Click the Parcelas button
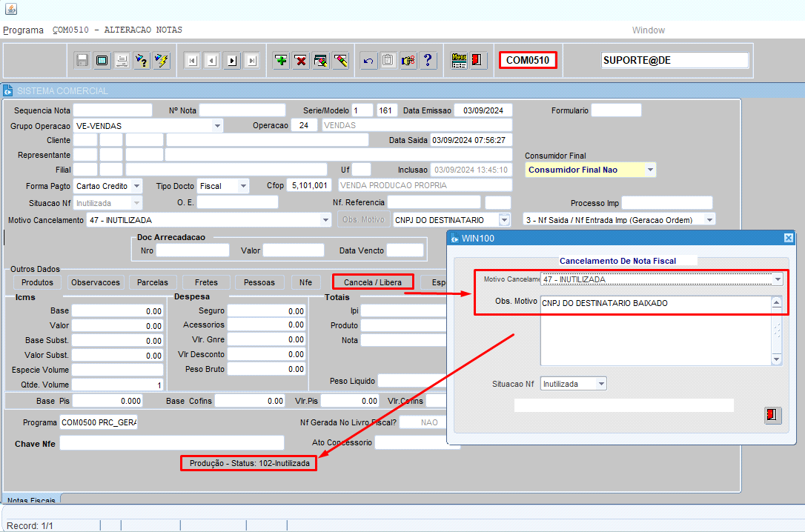Screen dimensions: 805x532 pyautogui.click(x=153, y=282)
